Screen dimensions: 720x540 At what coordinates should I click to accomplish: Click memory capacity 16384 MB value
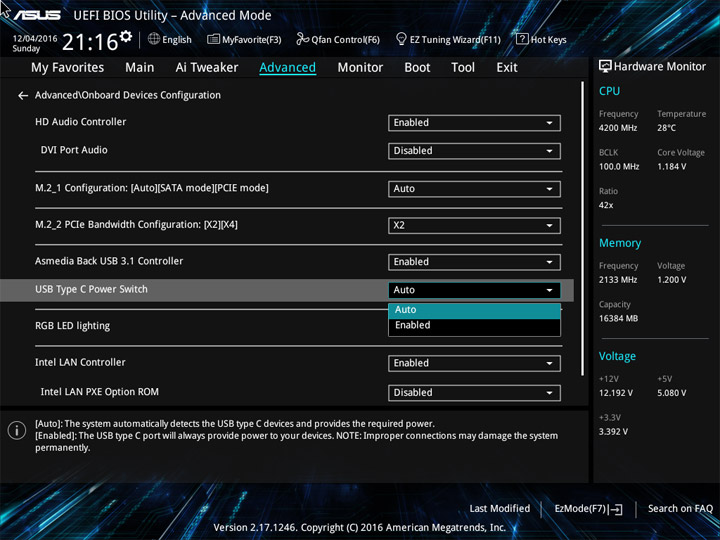pos(618,318)
